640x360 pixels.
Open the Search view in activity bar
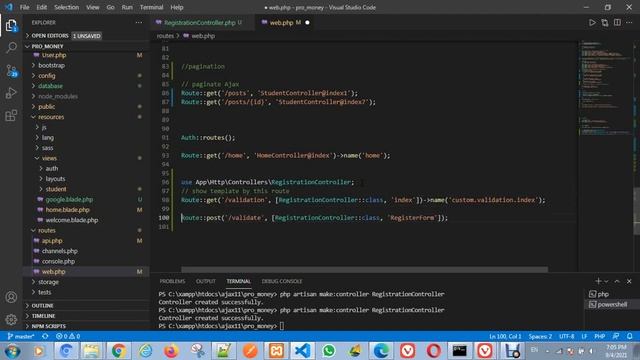[x=11, y=48]
